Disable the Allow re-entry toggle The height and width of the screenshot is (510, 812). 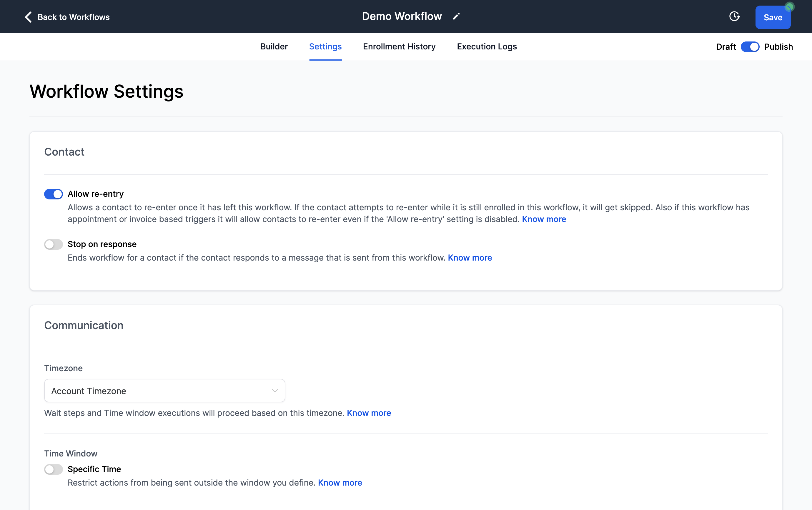point(53,194)
